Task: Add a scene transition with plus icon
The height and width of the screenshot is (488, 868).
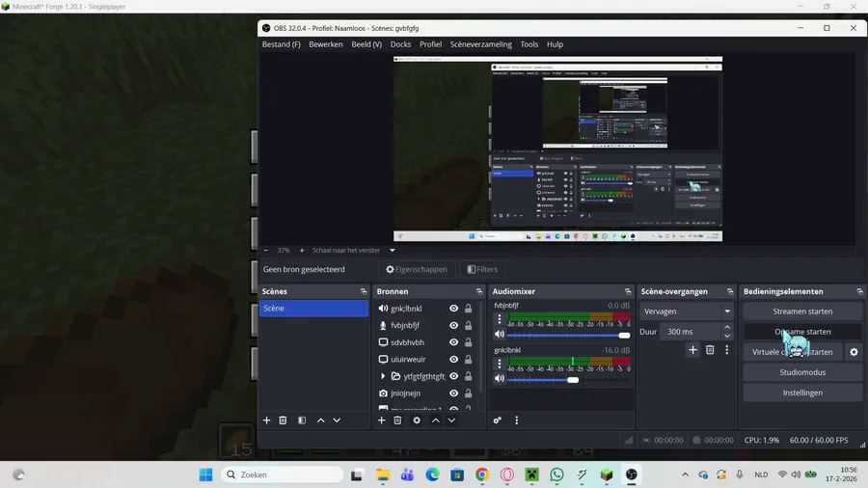Action: [692, 350]
